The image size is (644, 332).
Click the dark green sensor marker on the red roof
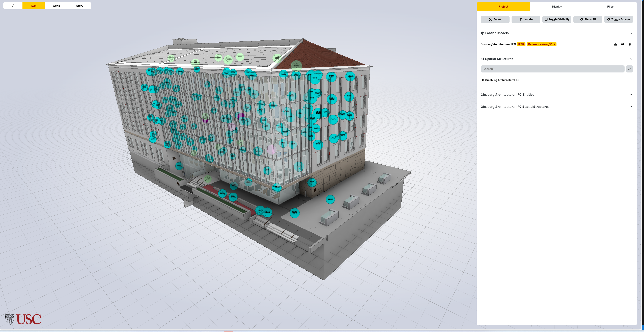(296, 66)
